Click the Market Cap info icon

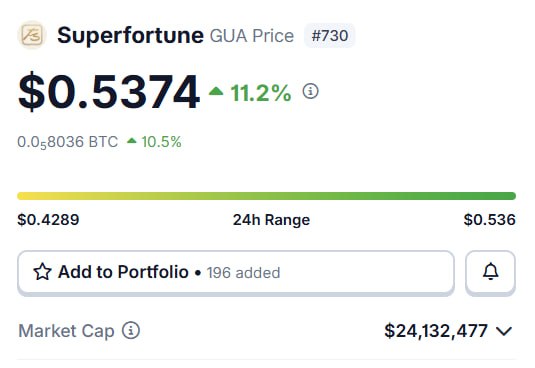pyautogui.click(x=131, y=330)
